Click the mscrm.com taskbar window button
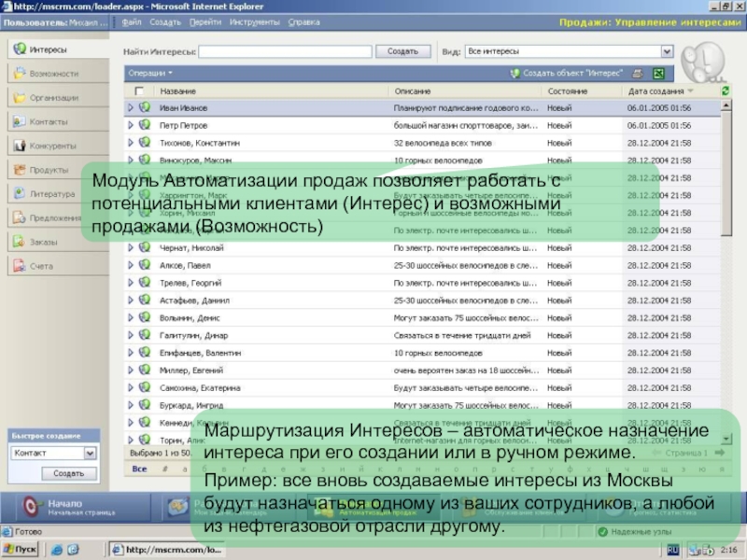The width and height of the screenshot is (747, 560). 167,550
